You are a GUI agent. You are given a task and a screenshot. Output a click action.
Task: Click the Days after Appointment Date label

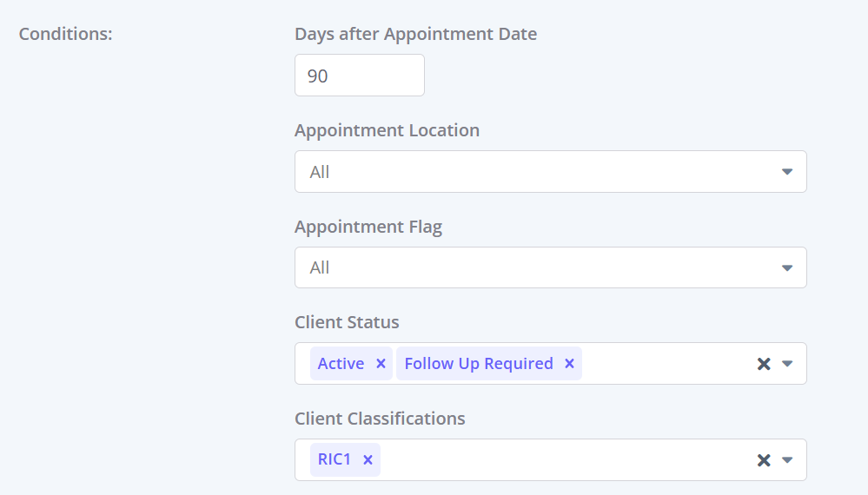(x=415, y=34)
